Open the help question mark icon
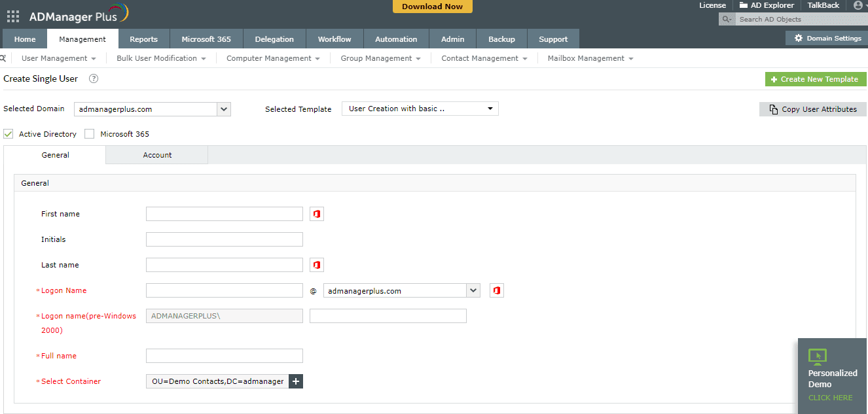 point(94,78)
